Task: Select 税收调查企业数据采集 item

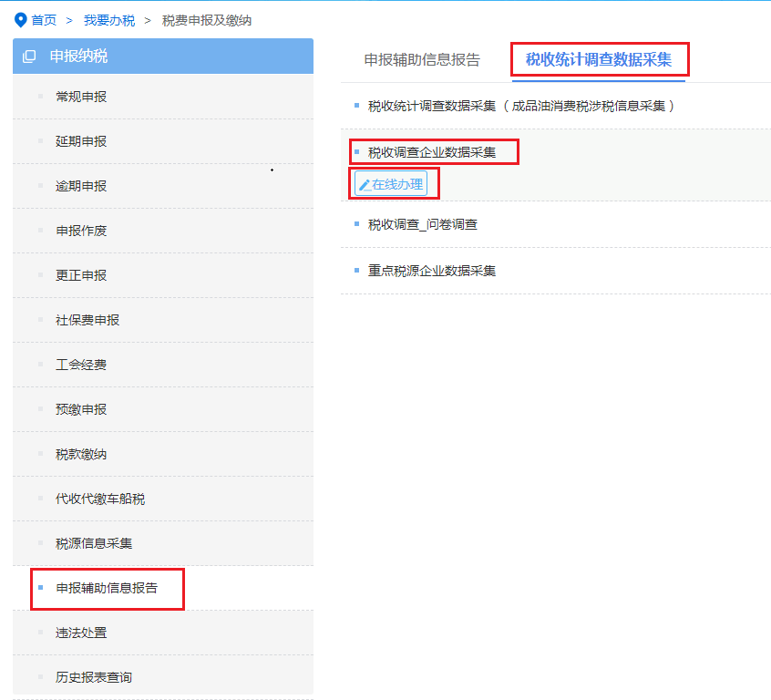Action: [x=432, y=152]
